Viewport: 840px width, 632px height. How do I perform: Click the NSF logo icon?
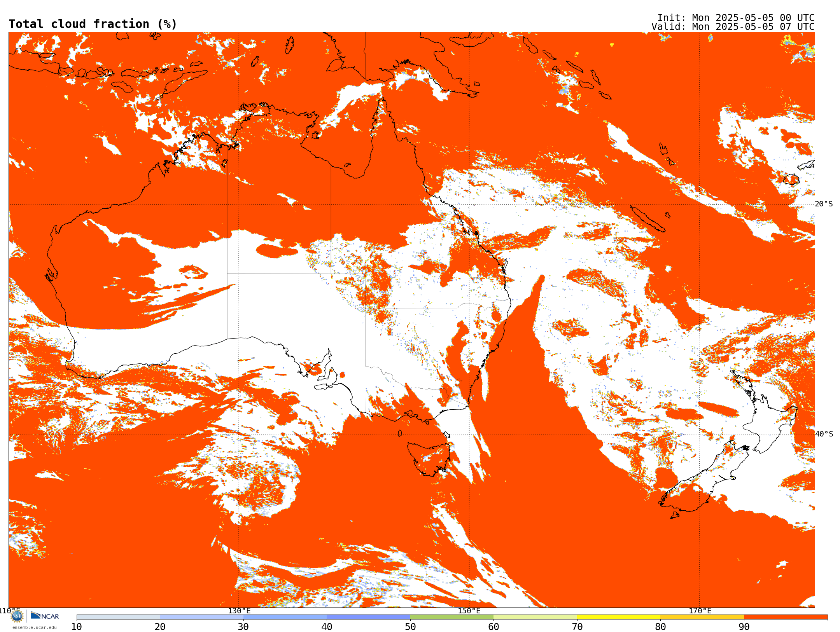[17, 616]
